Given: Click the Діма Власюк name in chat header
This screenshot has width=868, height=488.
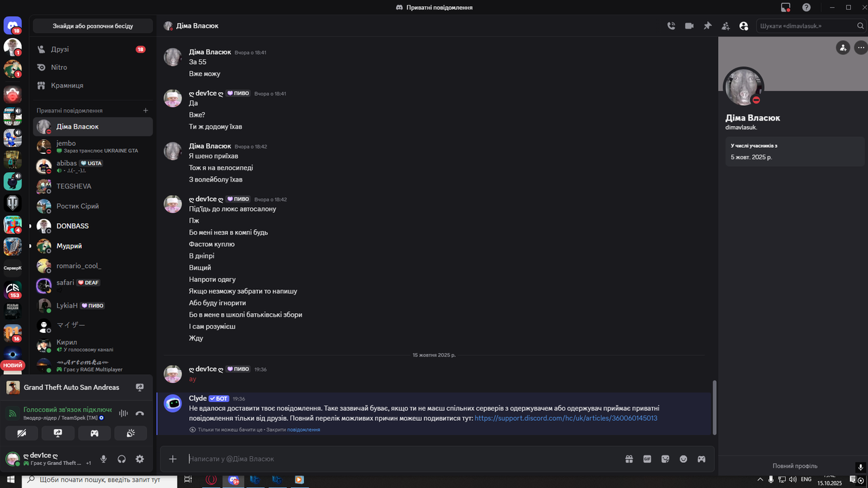Looking at the screenshot, I should coord(197,26).
